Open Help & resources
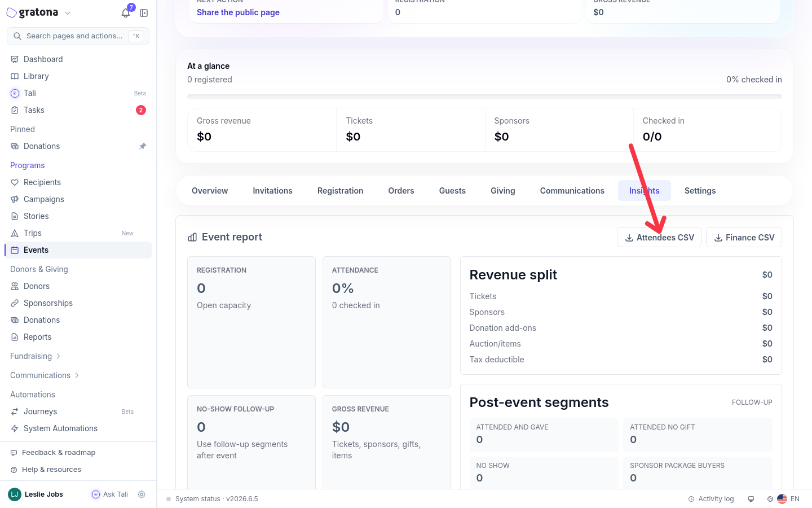The height and width of the screenshot is (508, 812). pos(46,470)
